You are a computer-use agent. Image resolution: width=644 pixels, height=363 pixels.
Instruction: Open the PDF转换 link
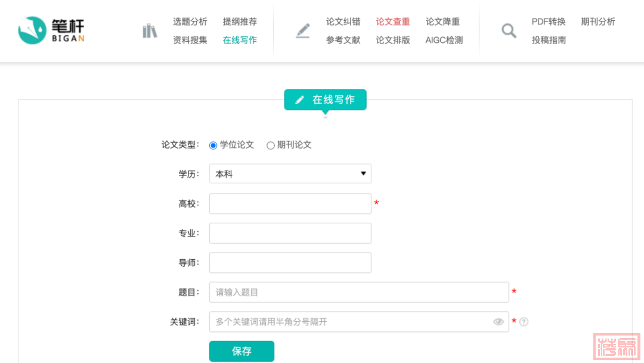(548, 21)
